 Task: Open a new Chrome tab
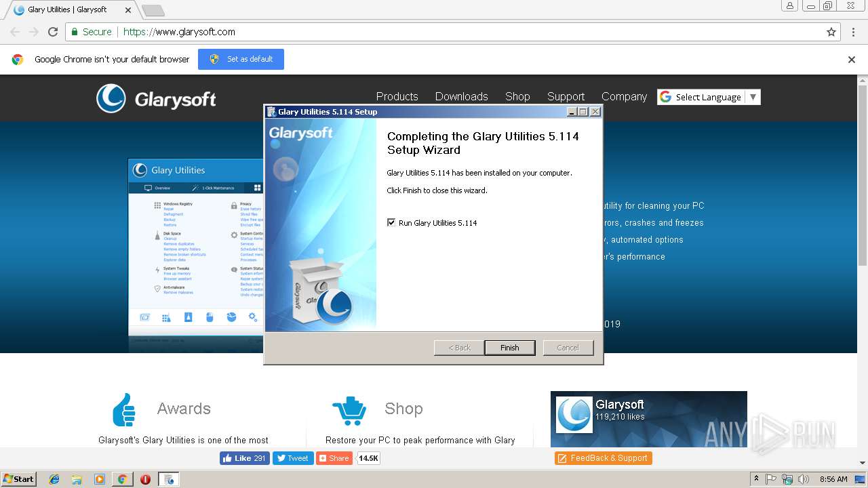point(153,10)
